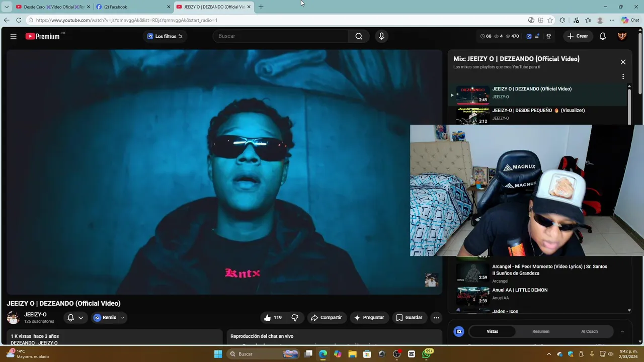Open Windows Start menu
Image resolution: width=644 pixels, height=362 pixels.
[218, 354]
